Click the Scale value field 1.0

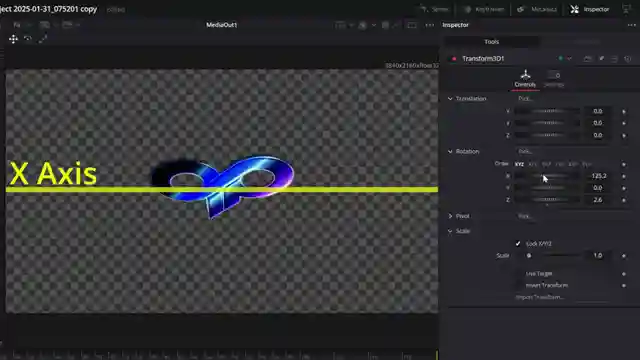tap(598, 256)
